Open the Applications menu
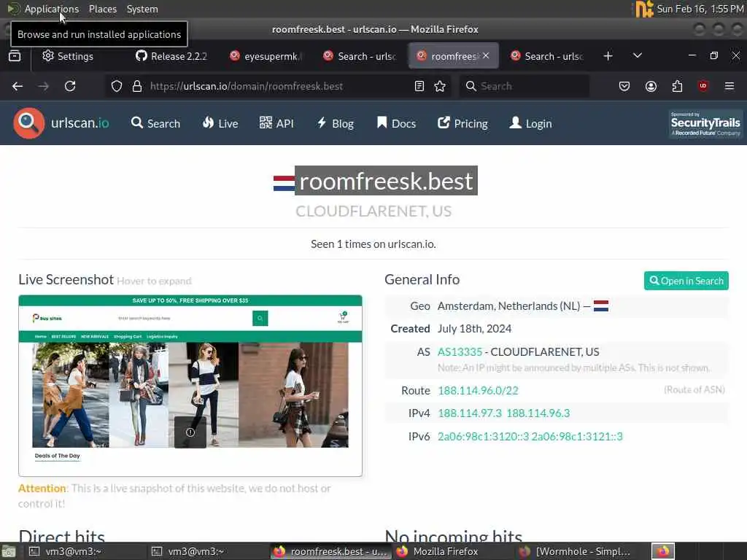Screen dimensions: 747x560 [x=52, y=9]
